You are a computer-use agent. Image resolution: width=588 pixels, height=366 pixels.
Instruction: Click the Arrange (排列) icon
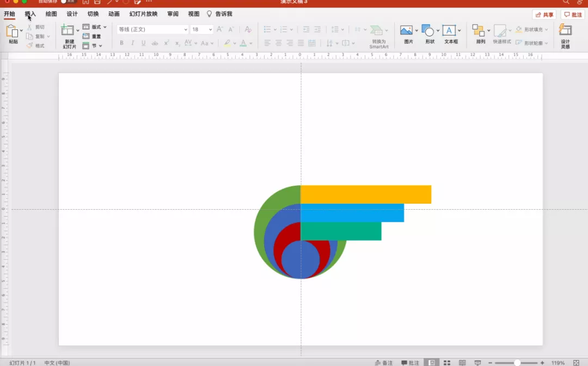(x=478, y=30)
